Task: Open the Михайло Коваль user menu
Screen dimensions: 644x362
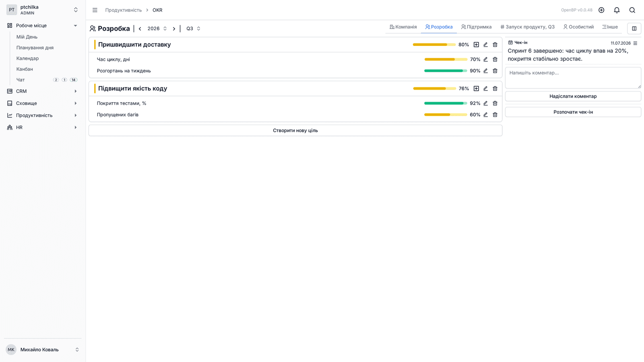Action: (x=43, y=350)
